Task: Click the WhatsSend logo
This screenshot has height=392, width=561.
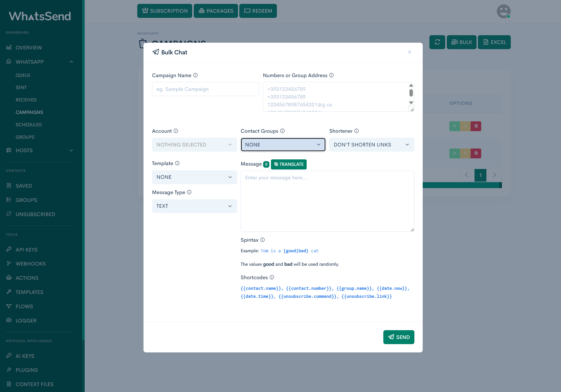Action: pos(40,16)
